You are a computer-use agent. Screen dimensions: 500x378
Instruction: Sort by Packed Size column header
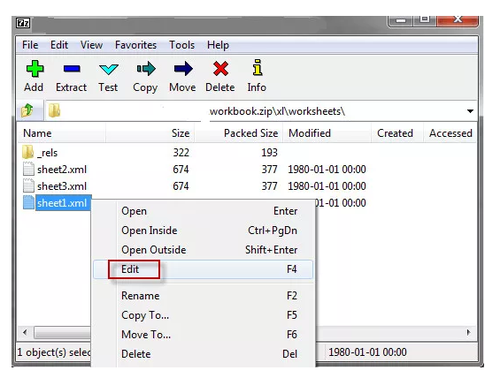point(239,133)
